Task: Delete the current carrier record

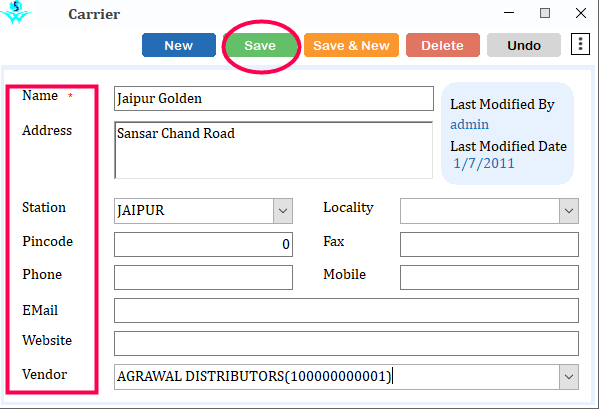Action: (x=442, y=45)
